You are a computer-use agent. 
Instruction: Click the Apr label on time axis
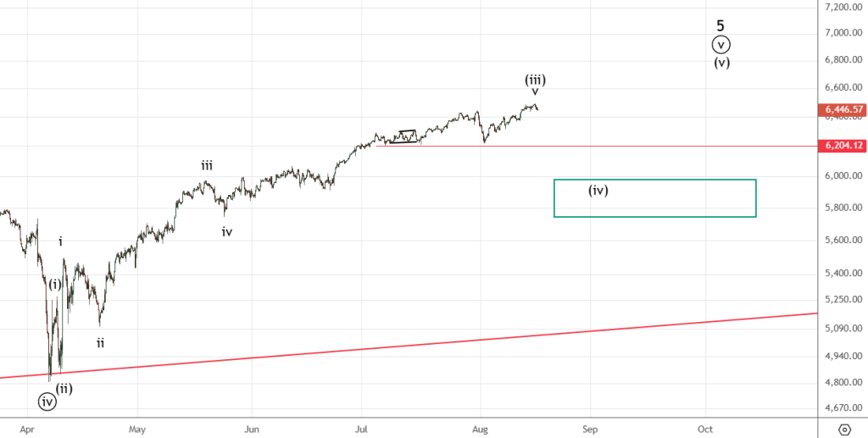26,429
